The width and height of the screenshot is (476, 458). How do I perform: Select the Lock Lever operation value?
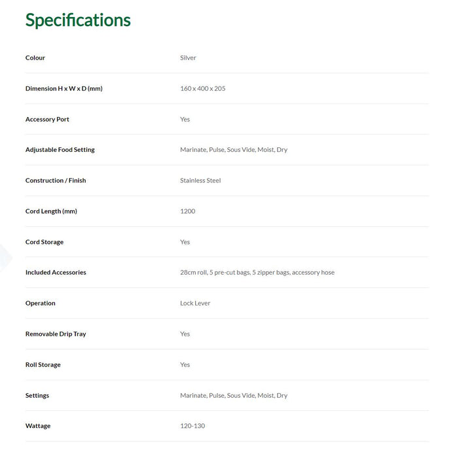coord(195,304)
